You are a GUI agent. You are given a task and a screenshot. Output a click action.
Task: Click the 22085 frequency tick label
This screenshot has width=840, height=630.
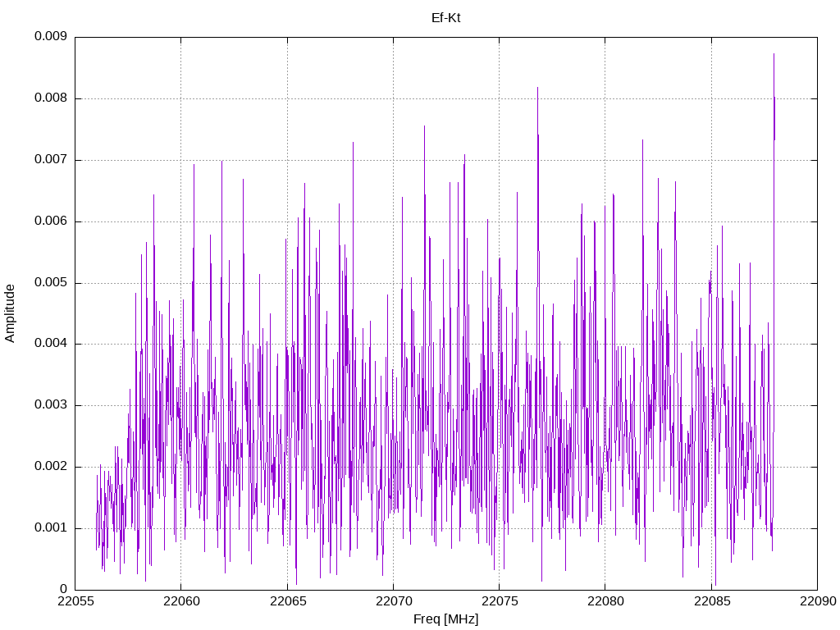click(711, 601)
